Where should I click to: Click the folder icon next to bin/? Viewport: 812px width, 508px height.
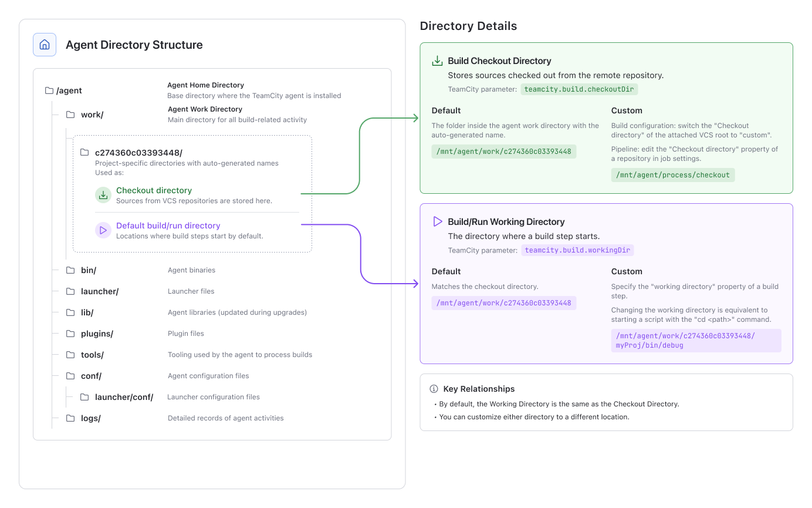[x=70, y=270]
